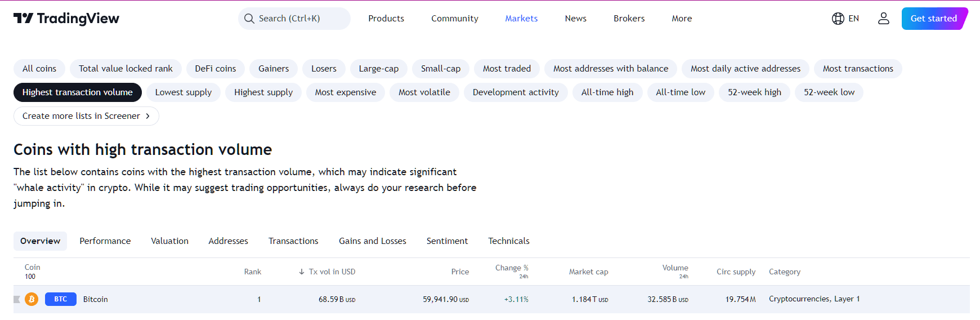Select the Losers filter
Viewport: 980px width, 320px height.
click(x=324, y=69)
